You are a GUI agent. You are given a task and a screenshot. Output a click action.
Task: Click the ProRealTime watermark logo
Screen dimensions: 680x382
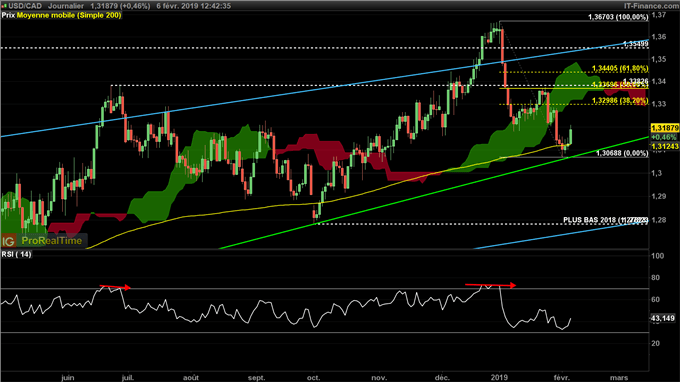coord(52,241)
